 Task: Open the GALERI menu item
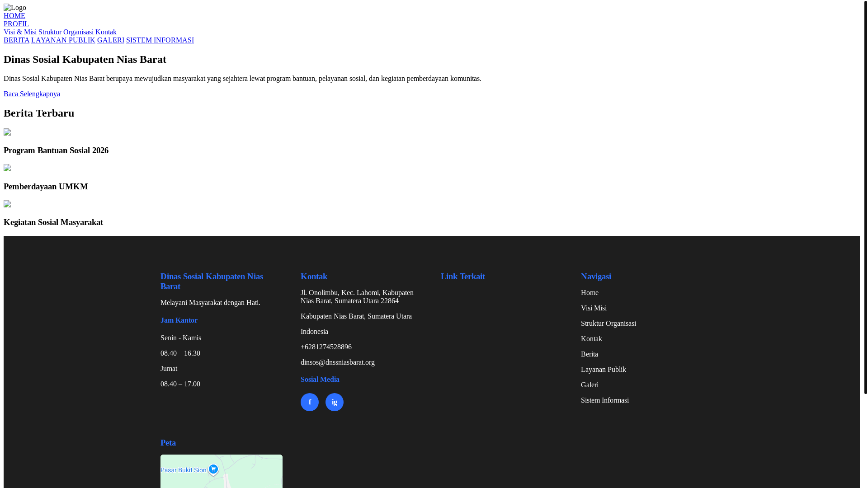tap(111, 40)
